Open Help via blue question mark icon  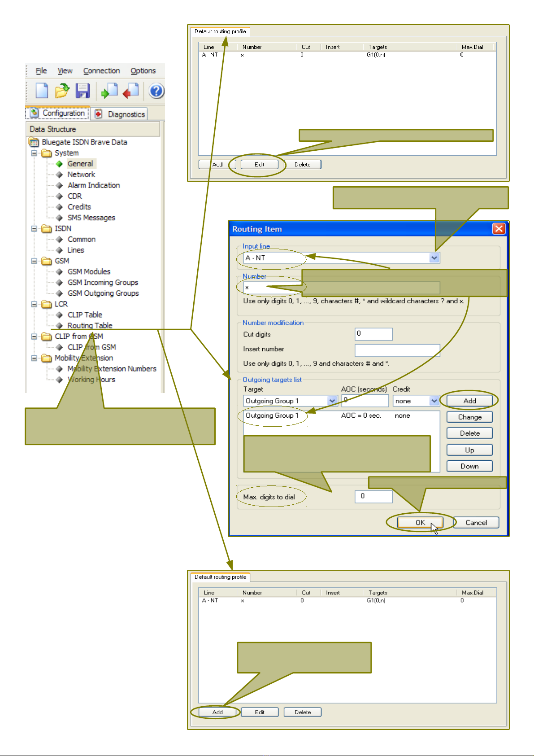[x=156, y=91]
